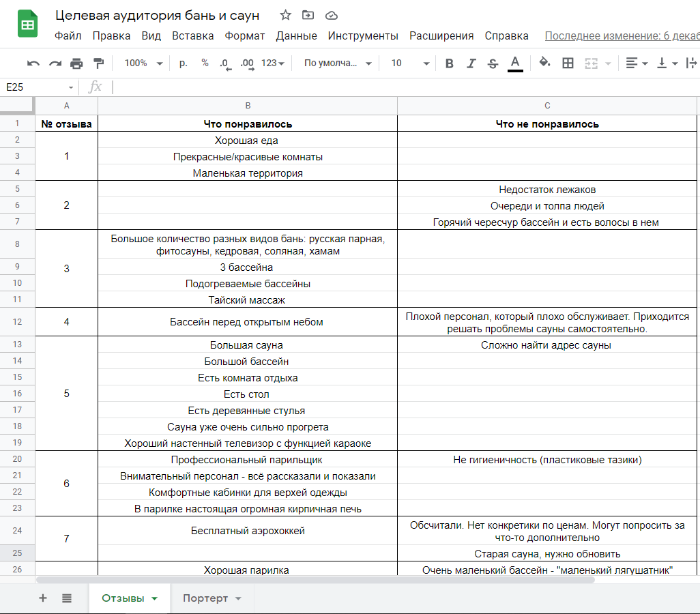This screenshot has height=614, width=700.
Task: Click the Undo arrow
Action: coord(33,63)
